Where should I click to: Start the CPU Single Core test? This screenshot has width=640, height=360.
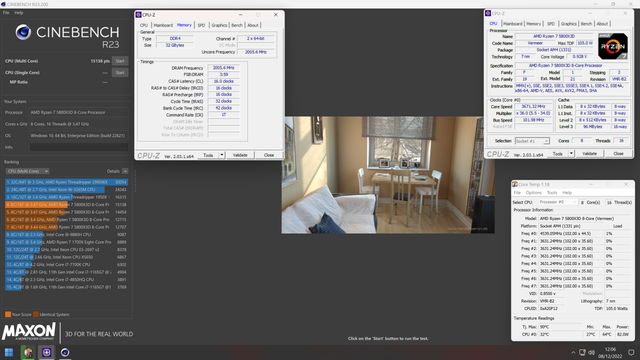tap(120, 73)
